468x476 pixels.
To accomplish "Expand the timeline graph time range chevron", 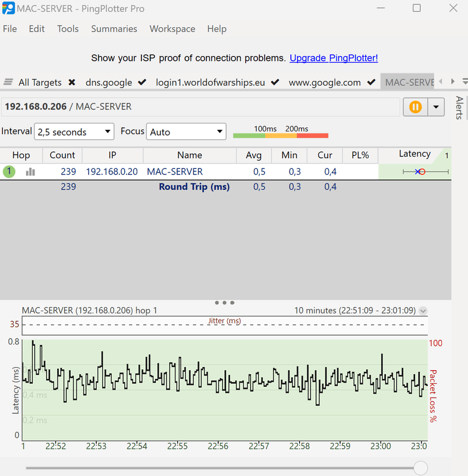I will pos(423,311).
